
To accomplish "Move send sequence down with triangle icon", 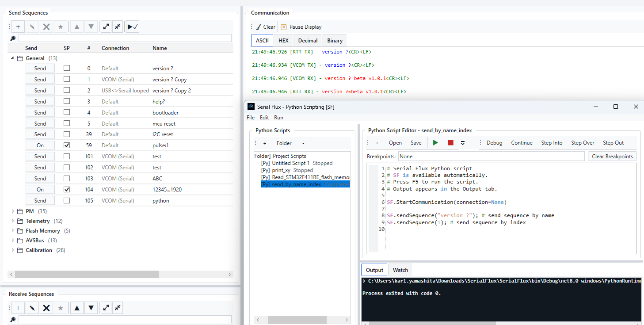I will pos(91,27).
